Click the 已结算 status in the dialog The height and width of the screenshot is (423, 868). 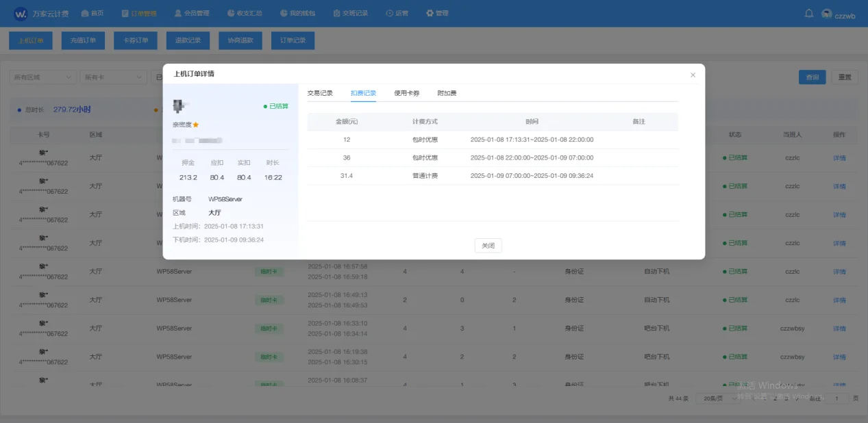click(x=276, y=106)
